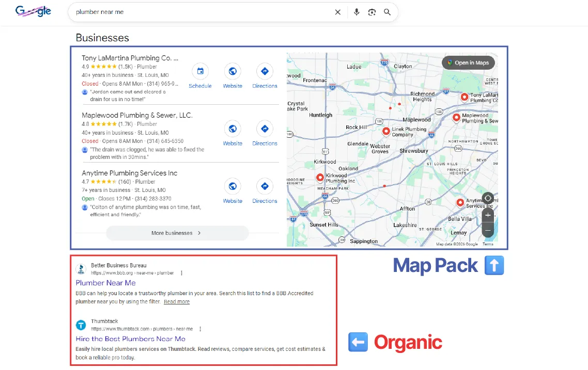588x370 pixels.
Task: Open the Plumber Near Me BBB link
Action: (x=105, y=283)
